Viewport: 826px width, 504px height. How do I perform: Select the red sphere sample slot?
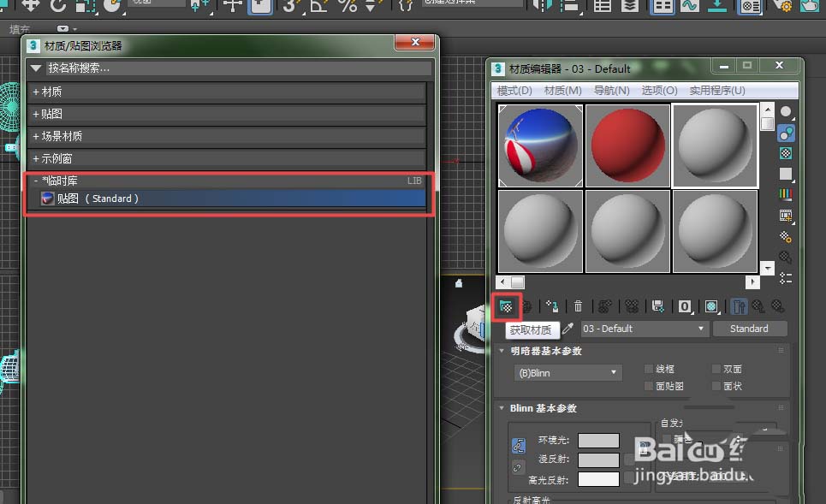[627, 145]
